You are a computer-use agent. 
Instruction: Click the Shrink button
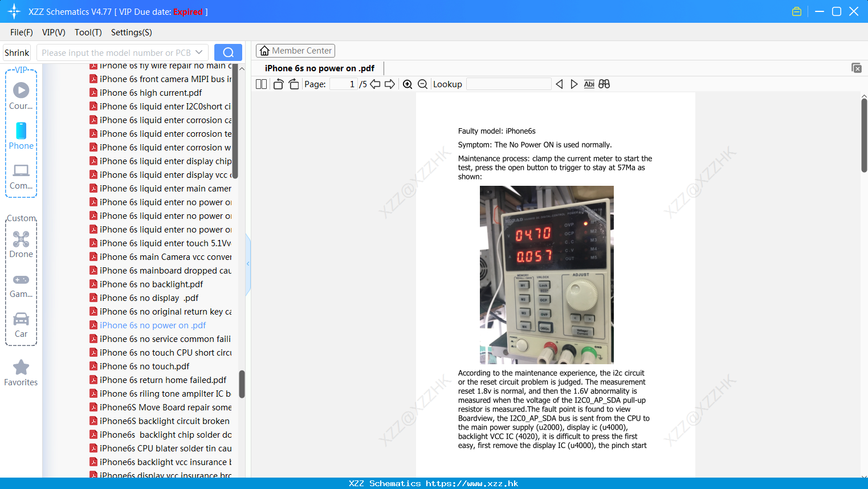[17, 52]
